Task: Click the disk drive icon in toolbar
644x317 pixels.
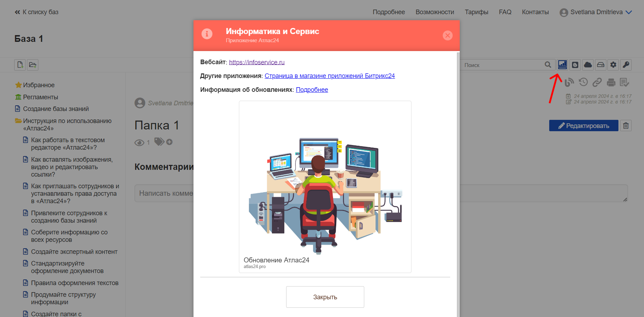Action: pyautogui.click(x=601, y=65)
